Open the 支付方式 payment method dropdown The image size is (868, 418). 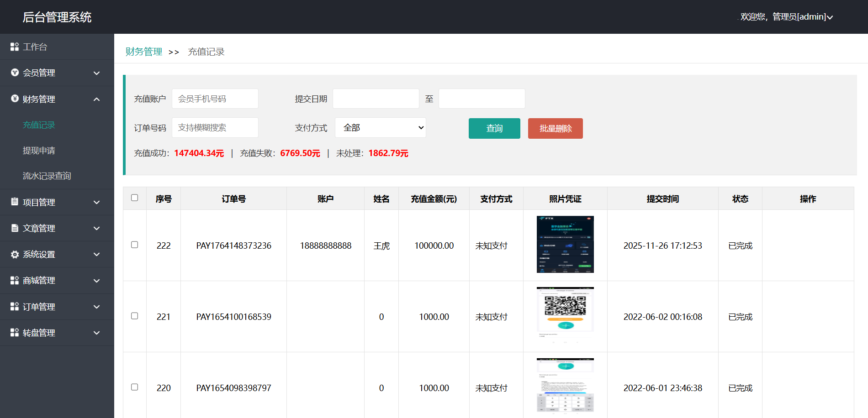coord(380,128)
